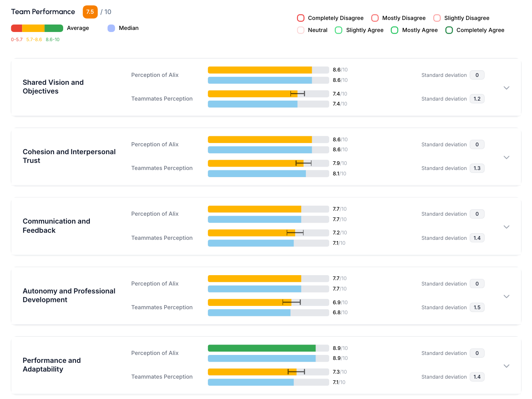Viewport: 532px width, 399px height.
Task: Expand the Shared Vision and Objectives section
Action: point(506,88)
